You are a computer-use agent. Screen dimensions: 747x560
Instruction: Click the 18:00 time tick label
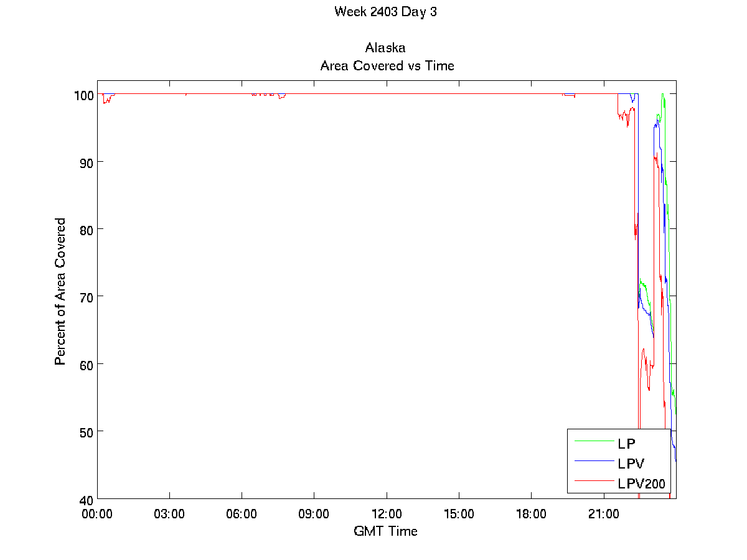tap(531, 515)
